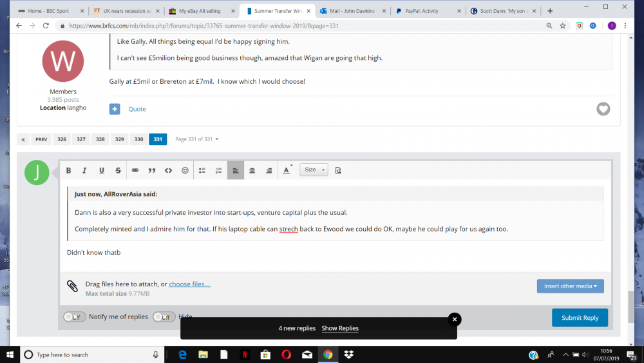Toggle the Hide switch
Screen dimensions: 644x363
164,317
